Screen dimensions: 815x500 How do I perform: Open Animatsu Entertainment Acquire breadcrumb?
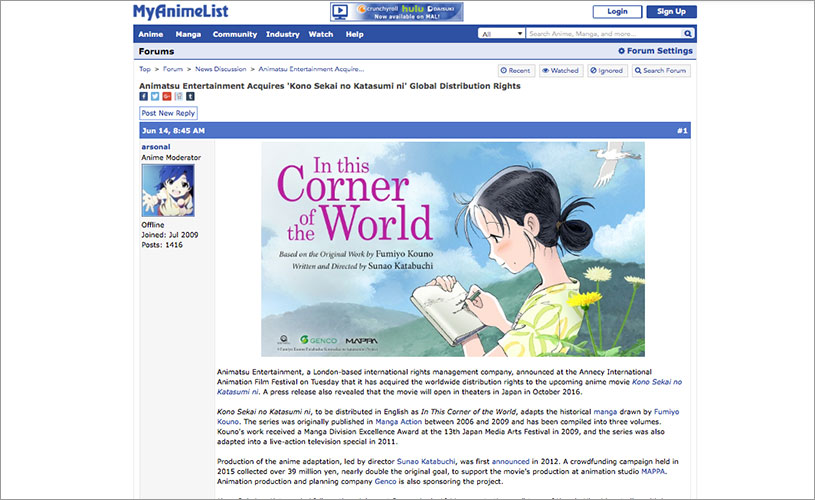[311, 69]
